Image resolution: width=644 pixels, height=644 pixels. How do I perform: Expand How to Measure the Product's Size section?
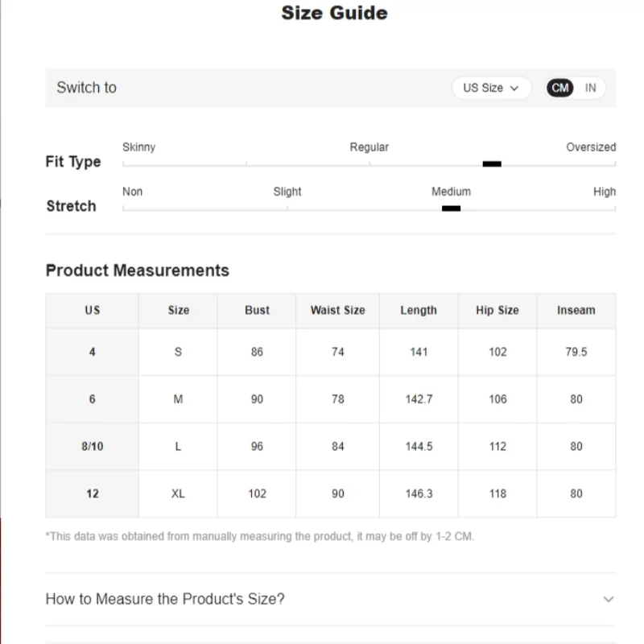[x=331, y=599]
